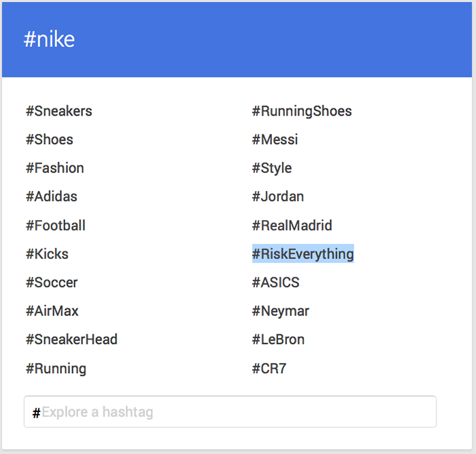
Task: Focus the Explore a hashtag field
Action: (230, 412)
